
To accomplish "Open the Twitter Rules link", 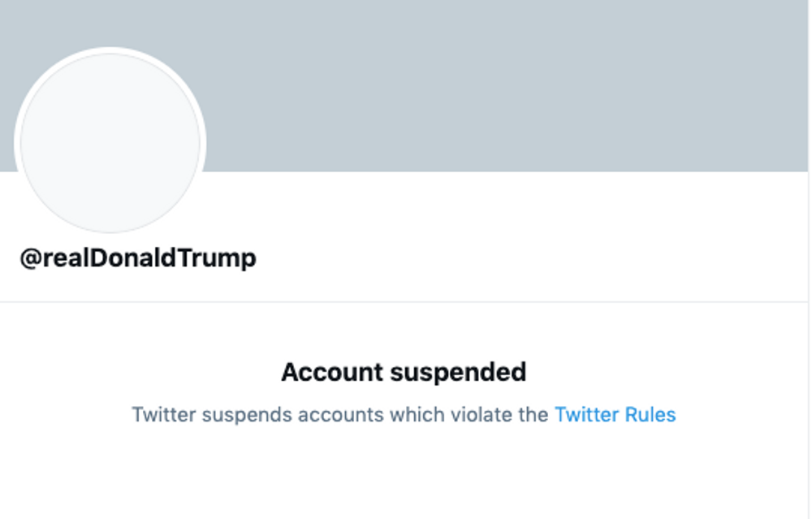I will [615, 415].
